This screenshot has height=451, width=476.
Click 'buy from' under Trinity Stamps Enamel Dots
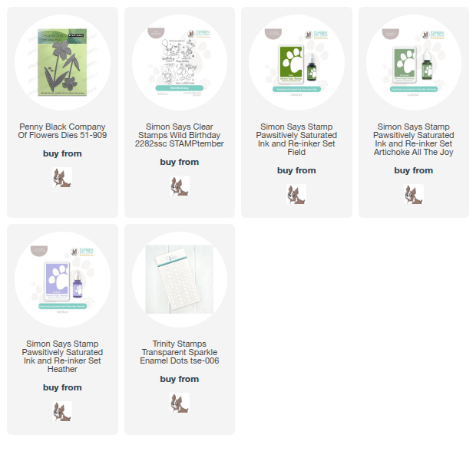(180, 379)
